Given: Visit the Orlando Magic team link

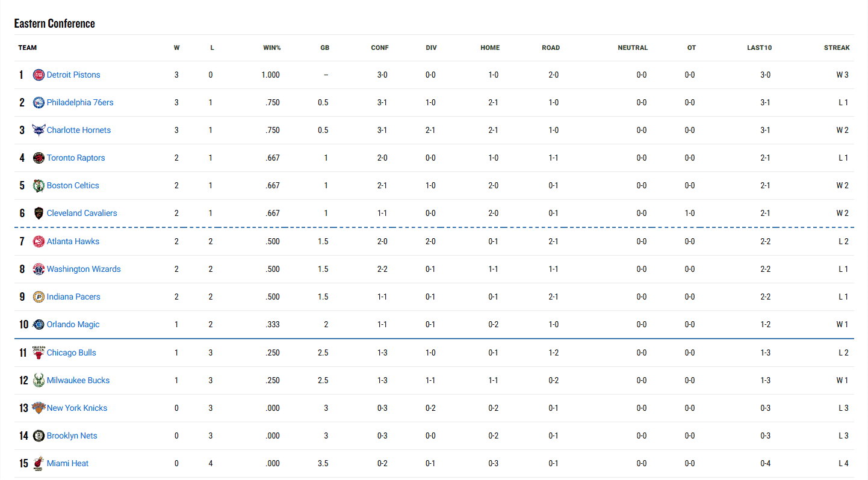Looking at the screenshot, I should click(73, 325).
